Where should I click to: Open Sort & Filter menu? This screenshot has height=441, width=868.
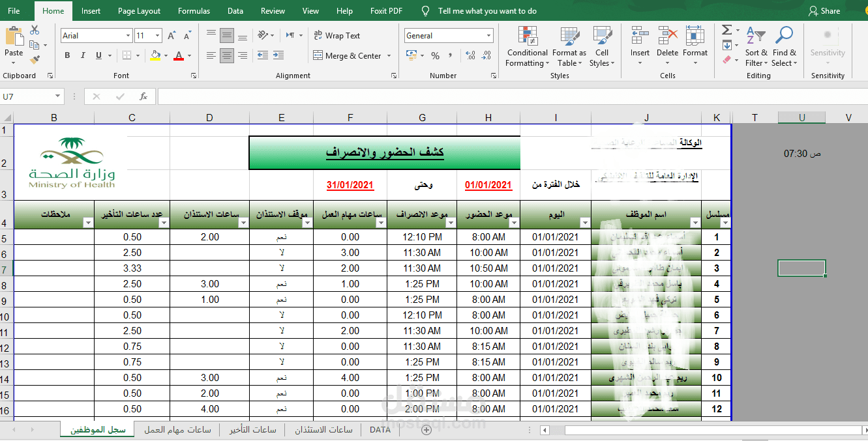pyautogui.click(x=756, y=47)
